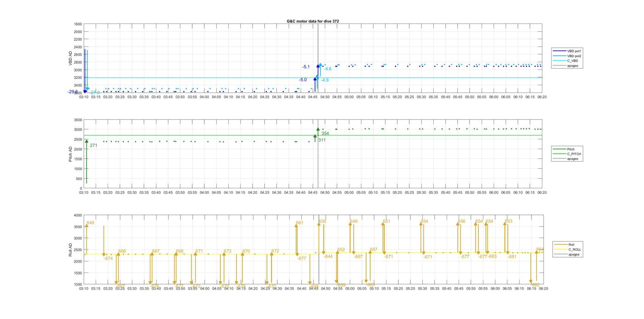Click '04:00' under the VBD plot
Viewport: 644px width, 319px height.
(205, 97)
